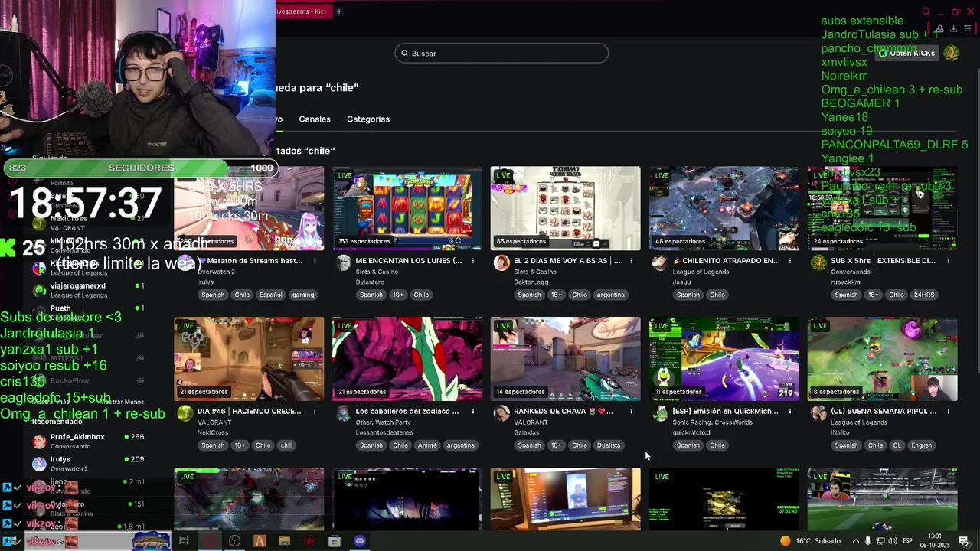Click the network tray icon
The image size is (980, 551).
880,541
